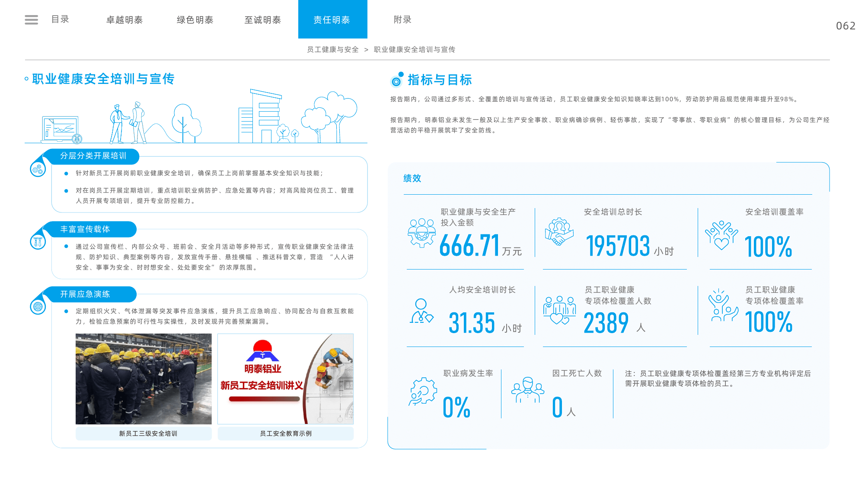Click the 安全培训覆盖率 hands-heart icon
This screenshot has width=868, height=488.
coord(721,235)
